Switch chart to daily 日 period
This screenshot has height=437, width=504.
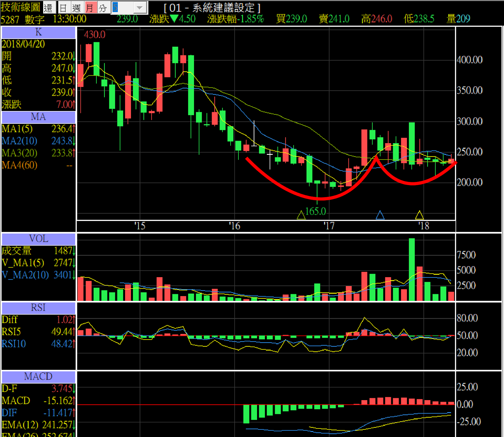64,8
